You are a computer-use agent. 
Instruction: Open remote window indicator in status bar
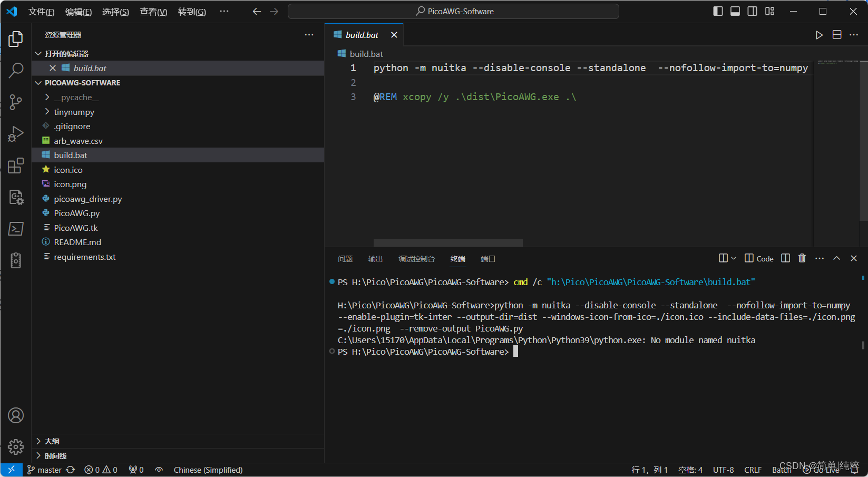[12, 470]
